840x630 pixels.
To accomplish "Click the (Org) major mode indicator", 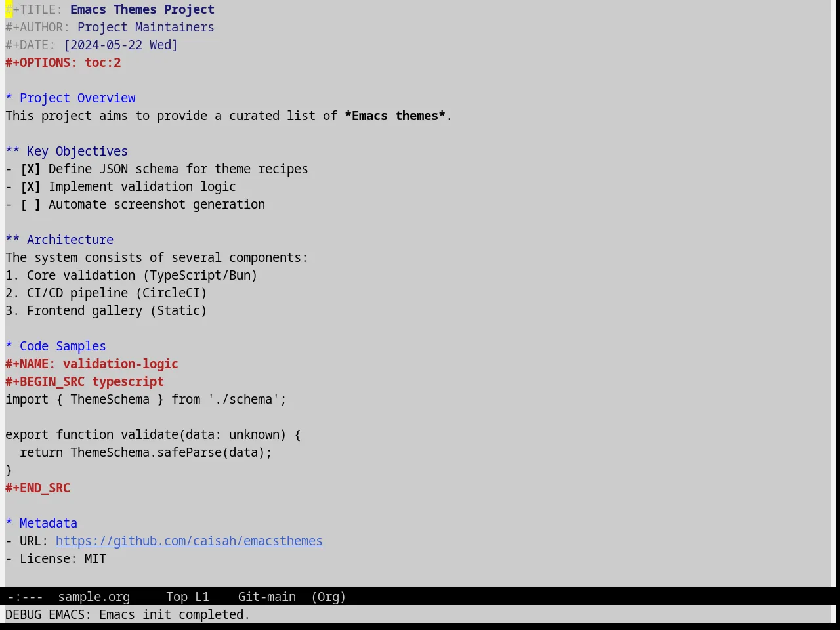I will coord(329,597).
